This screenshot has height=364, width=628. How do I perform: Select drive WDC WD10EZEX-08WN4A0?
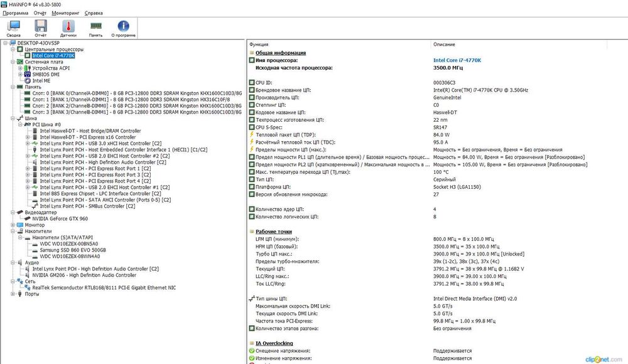pos(70,256)
